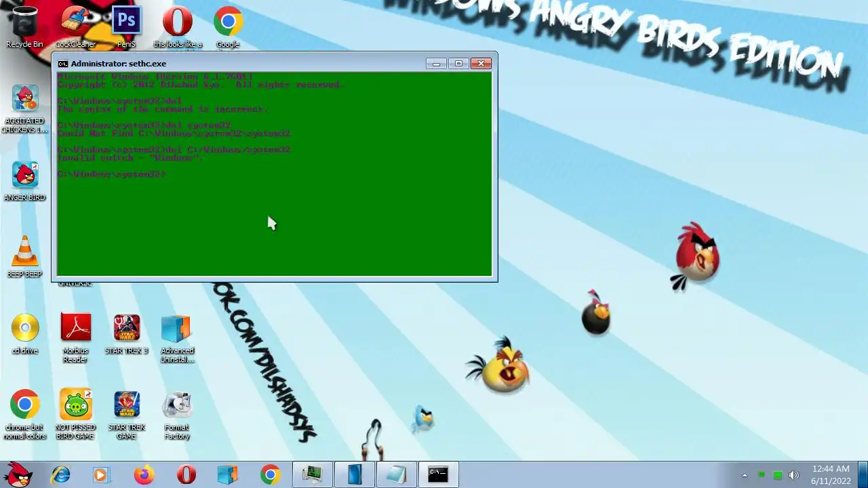Switch to the monitor-icon taskbar window
This screenshot has width=868, height=488.
[313, 474]
